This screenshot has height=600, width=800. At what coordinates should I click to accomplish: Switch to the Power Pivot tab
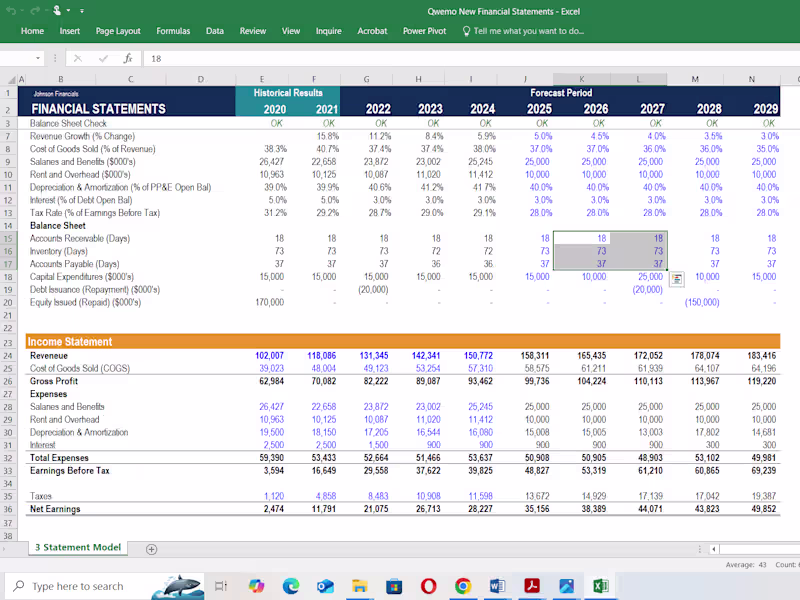[424, 31]
